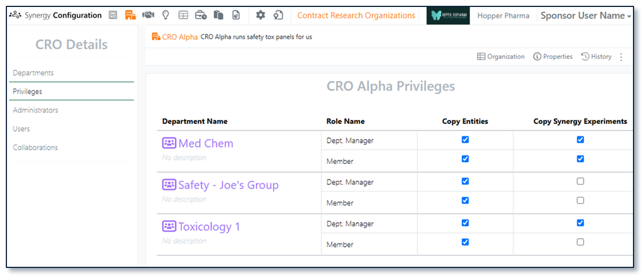Image resolution: width=644 pixels, height=279 pixels.
Task: Enable Copy Synergy Experiments for Toxicology 1 Member
Action: [x=580, y=242]
